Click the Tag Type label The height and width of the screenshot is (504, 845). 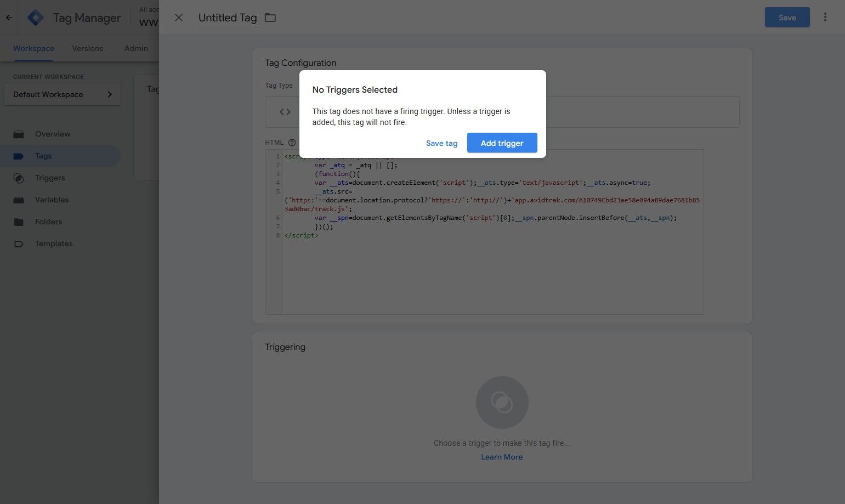pos(279,86)
